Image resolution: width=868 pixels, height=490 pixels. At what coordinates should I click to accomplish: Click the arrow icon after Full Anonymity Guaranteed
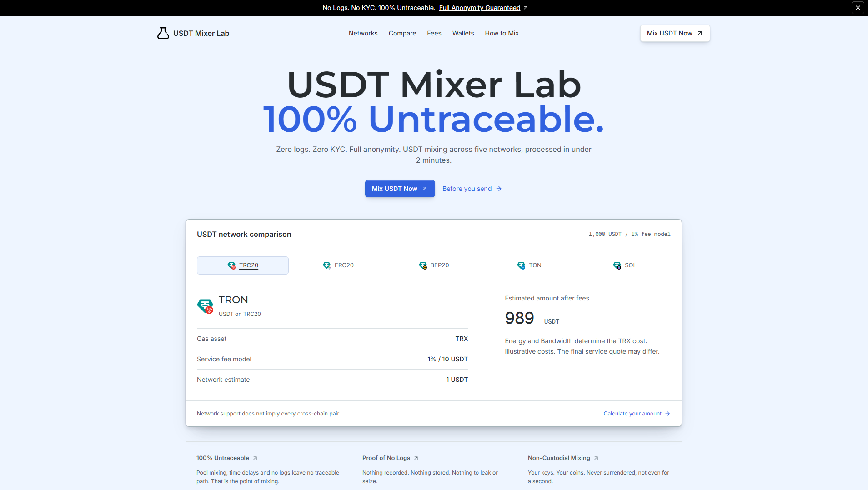(526, 8)
